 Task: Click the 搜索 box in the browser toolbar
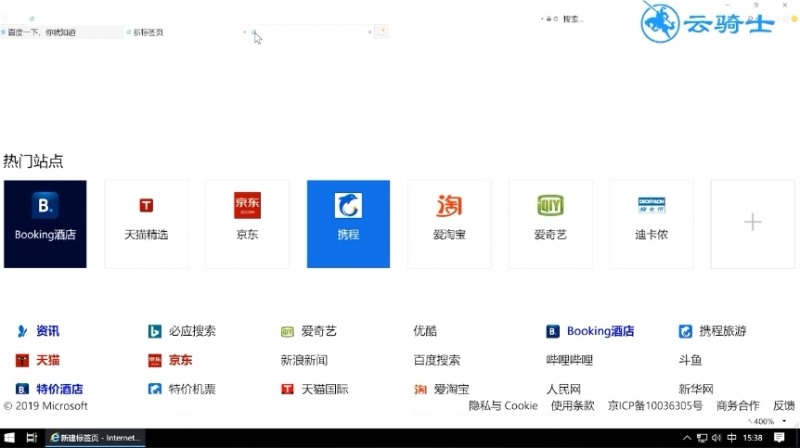[x=574, y=19]
